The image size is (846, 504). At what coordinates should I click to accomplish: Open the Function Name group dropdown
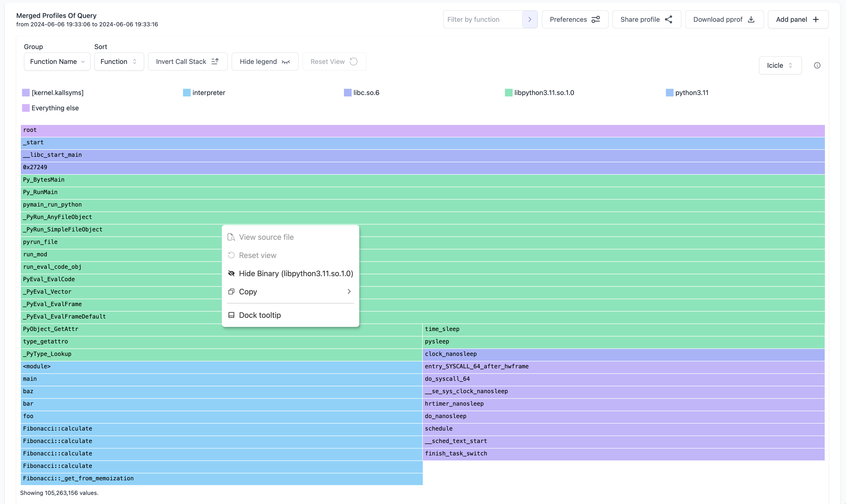tap(57, 62)
